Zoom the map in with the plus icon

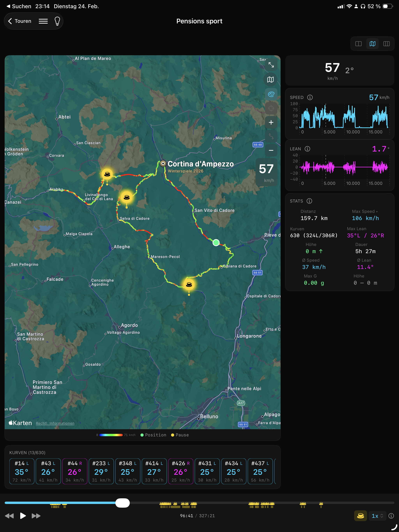[x=271, y=122]
